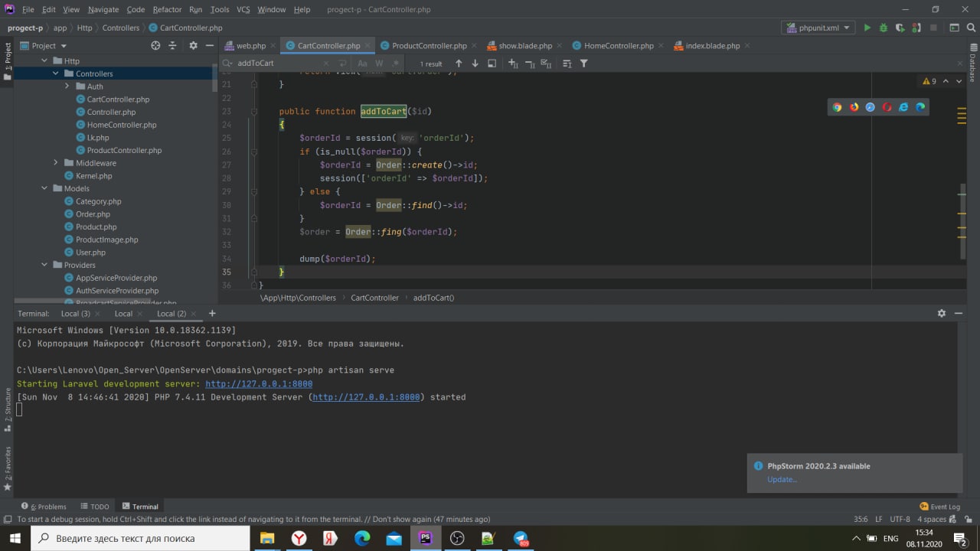Viewport: 980px width, 551px height.
Task: Click the UTF-8 encoding in status bar
Action: [x=900, y=519]
